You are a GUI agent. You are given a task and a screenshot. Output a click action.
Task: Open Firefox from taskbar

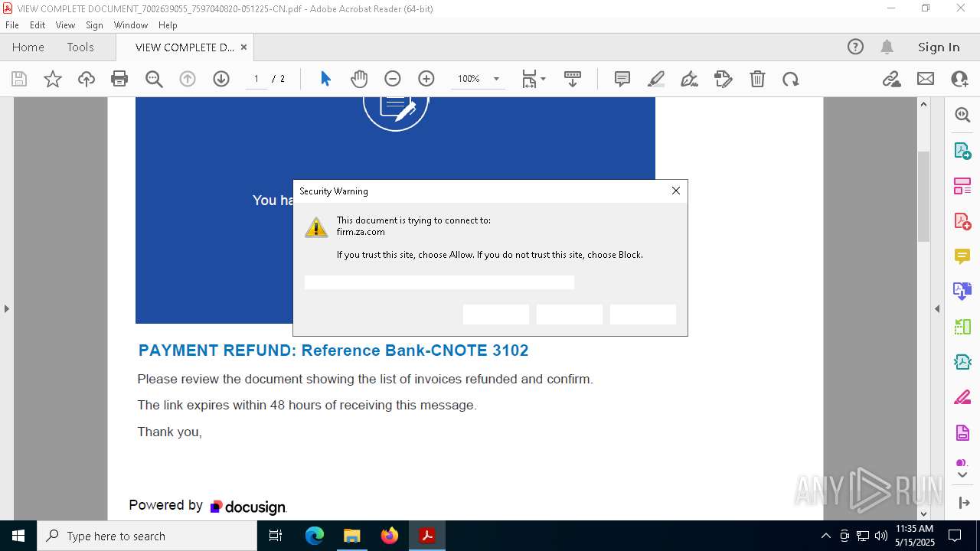(390, 536)
